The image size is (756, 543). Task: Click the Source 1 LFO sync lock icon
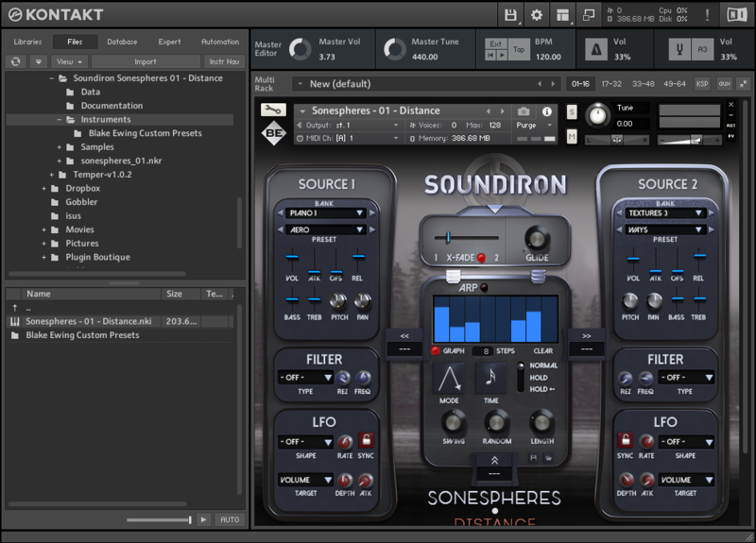pyautogui.click(x=367, y=441)
